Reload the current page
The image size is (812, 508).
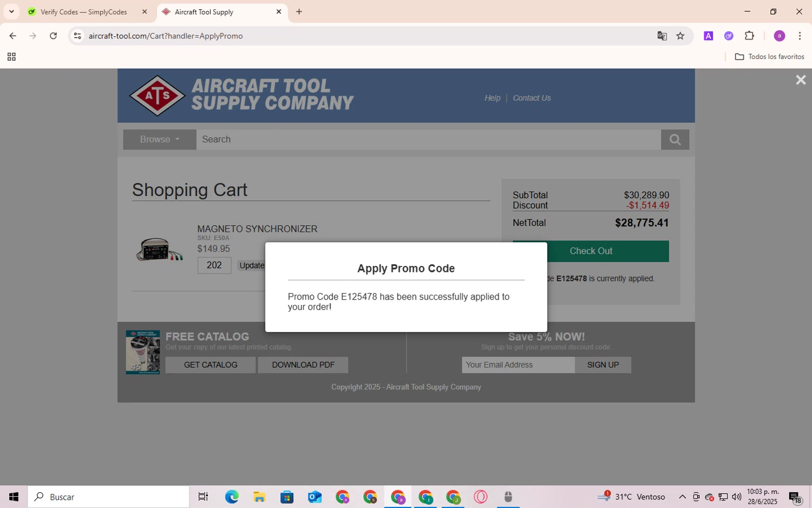click(x=53, y=36)
